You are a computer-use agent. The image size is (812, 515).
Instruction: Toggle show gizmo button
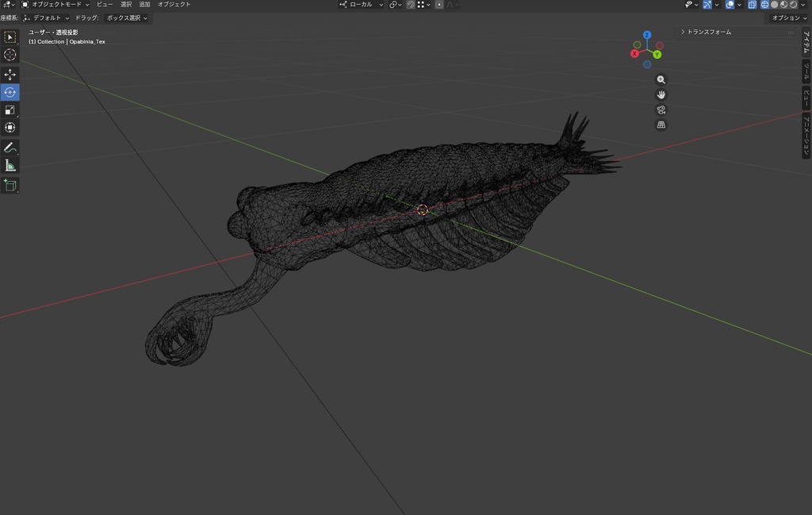(x=707, y=5)
